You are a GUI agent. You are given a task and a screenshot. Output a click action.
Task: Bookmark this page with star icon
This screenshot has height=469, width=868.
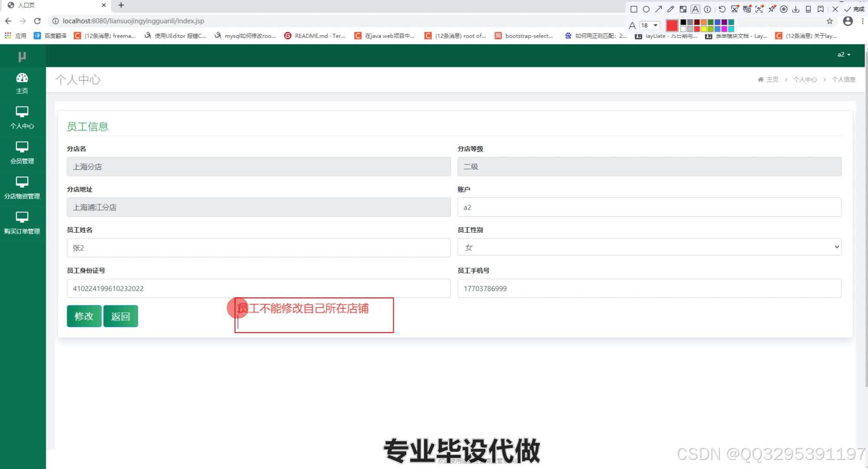coord(830,21)
